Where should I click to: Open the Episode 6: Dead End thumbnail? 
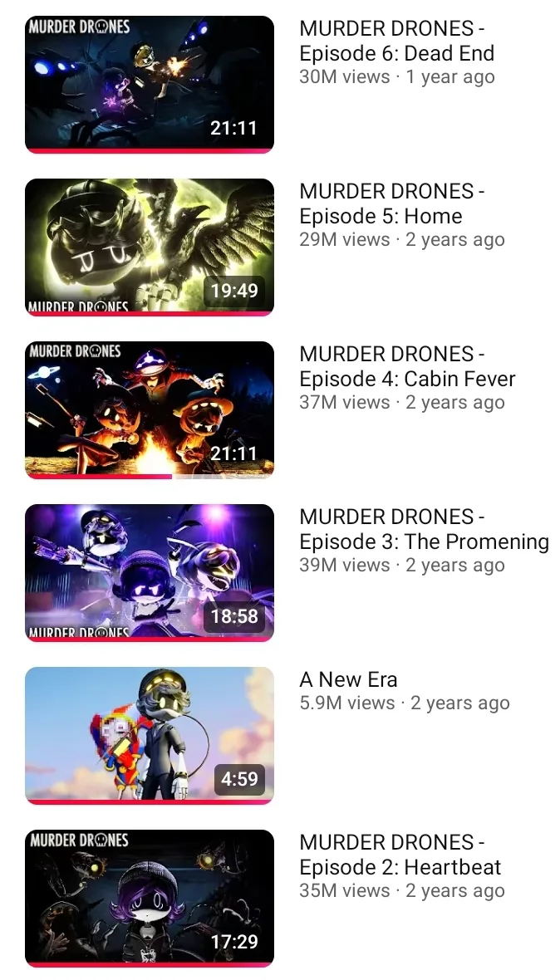tap(150, 85)
